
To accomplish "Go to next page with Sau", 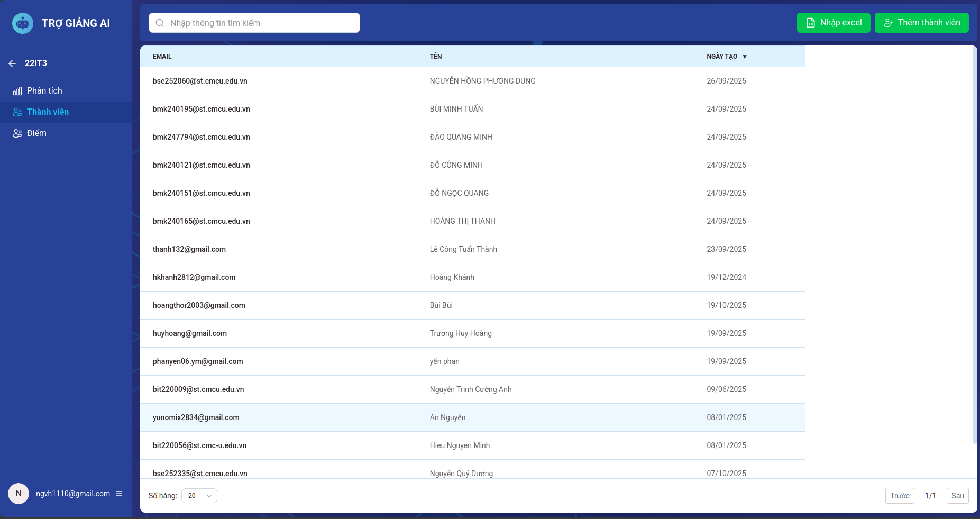I will click(x=957, y=496).
